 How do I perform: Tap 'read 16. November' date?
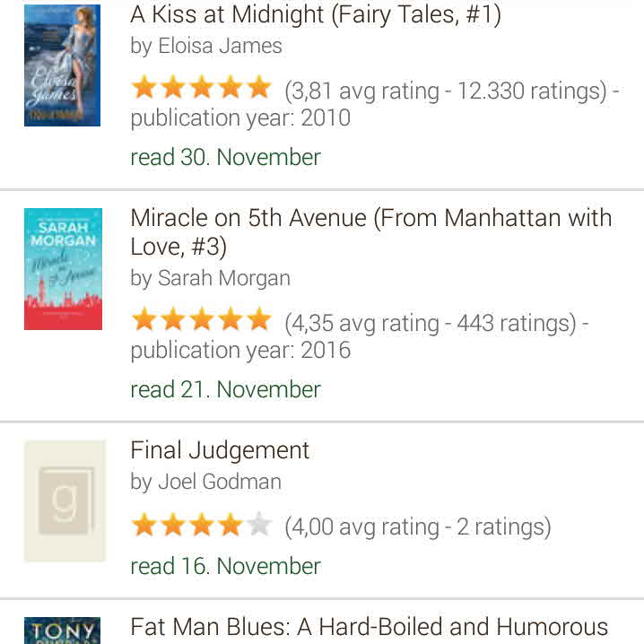click(225, 566)
